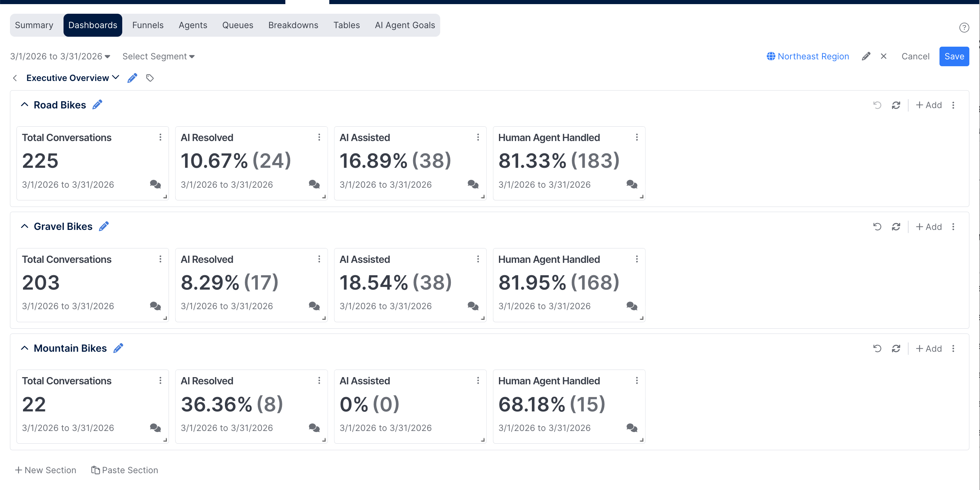Open help question mark icon
The image size is (980, 490).
[964, 27]
